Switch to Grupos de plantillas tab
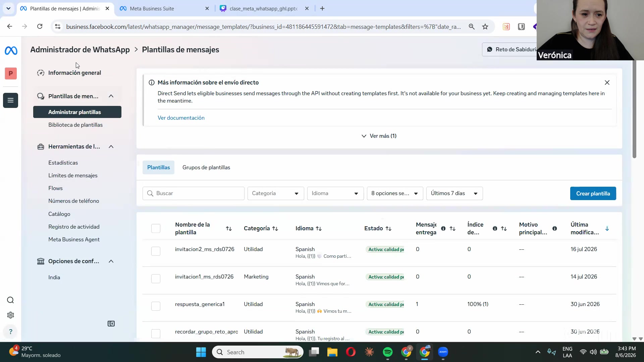This screenshot has height=362, width=644. click(206, 167)
